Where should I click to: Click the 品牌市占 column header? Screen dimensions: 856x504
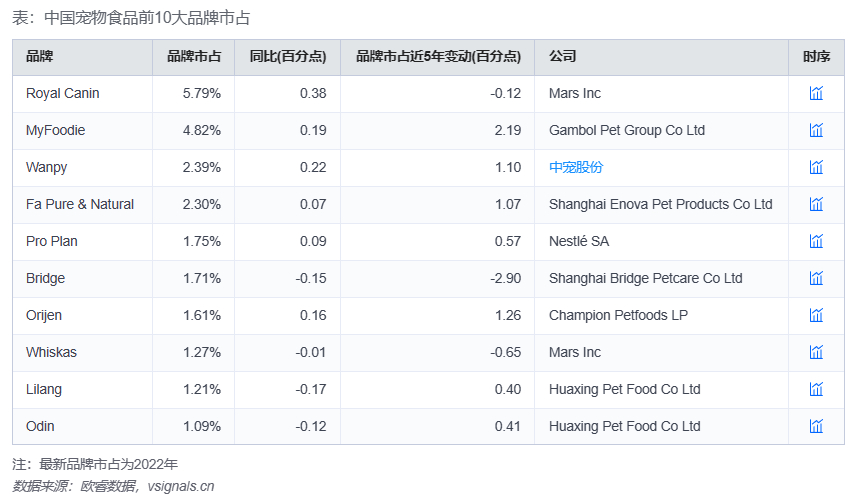tap(194, 57)
